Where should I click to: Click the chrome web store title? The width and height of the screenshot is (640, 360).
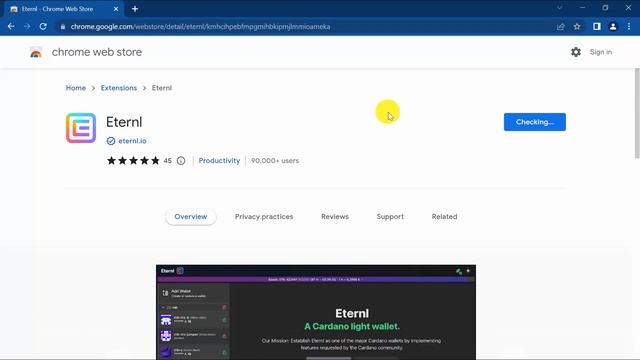coord(97,52)
